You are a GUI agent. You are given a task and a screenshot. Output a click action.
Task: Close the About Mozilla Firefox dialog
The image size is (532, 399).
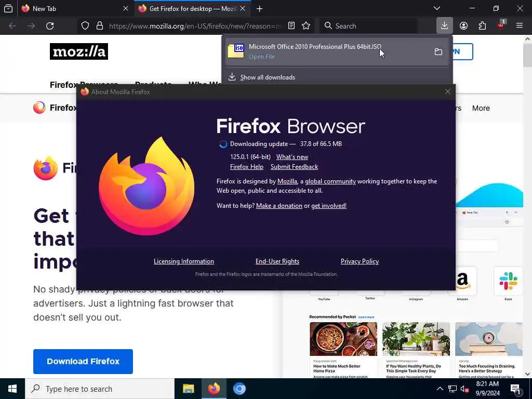447,91
